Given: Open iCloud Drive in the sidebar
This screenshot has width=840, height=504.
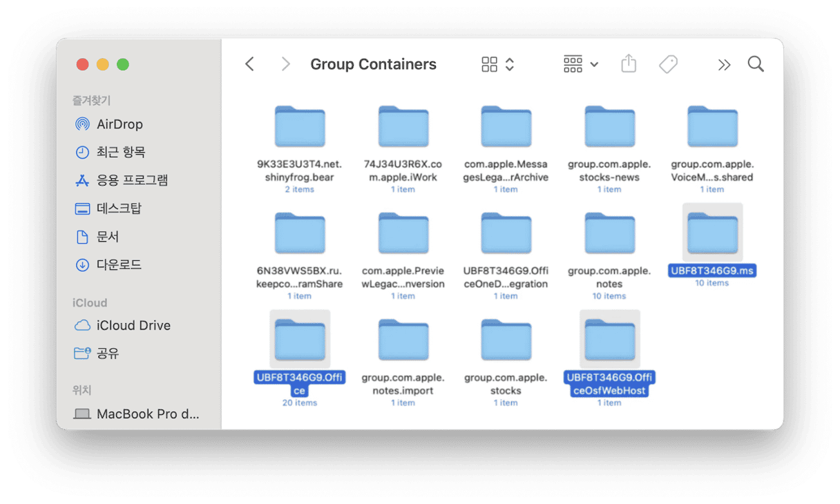Looking at the screenshot, I should [x=122, y=325].
